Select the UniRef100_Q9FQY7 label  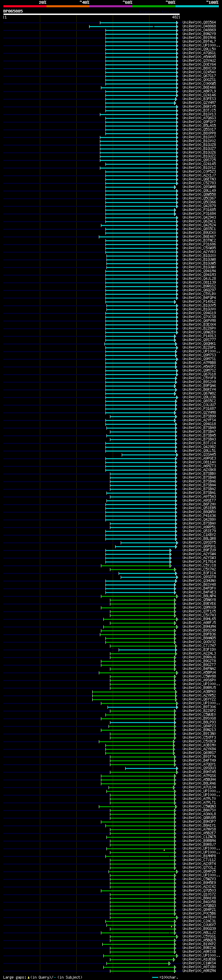(x=199, y=122)
